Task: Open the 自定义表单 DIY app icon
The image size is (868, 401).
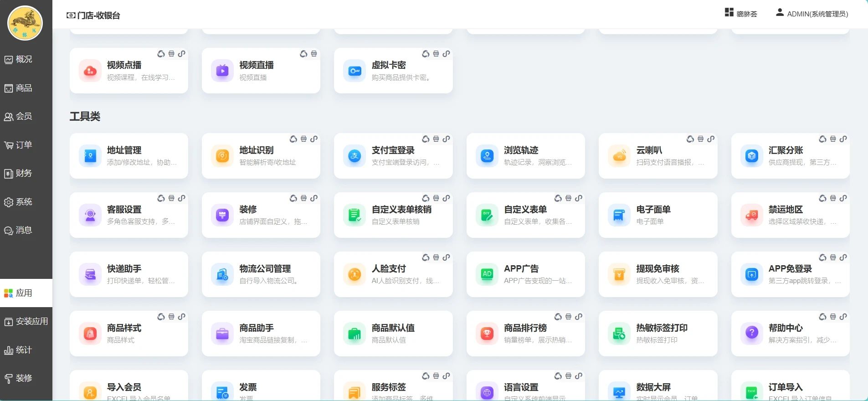Action: [487, 215]
